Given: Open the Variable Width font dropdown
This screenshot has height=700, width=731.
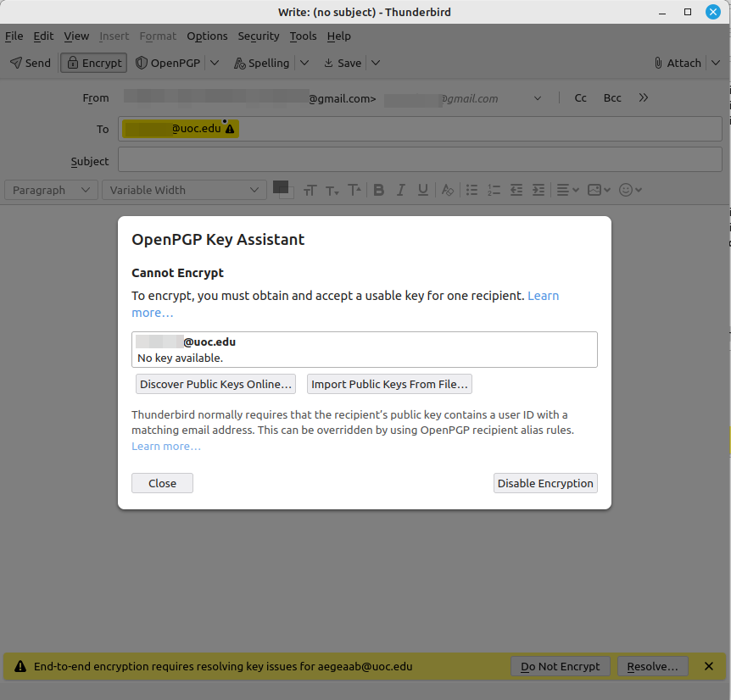Looking at the screenshot, I should coord(184,190).
